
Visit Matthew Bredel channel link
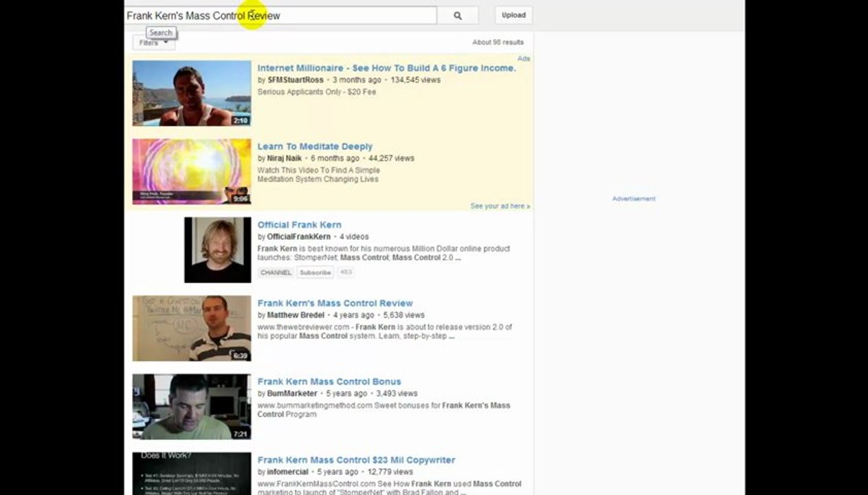296,315
